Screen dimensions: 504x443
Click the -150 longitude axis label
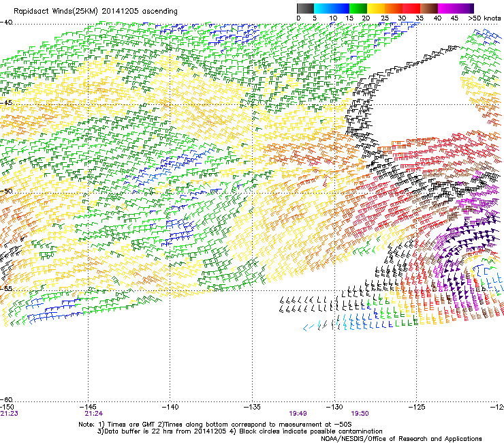tap(7, 407)
